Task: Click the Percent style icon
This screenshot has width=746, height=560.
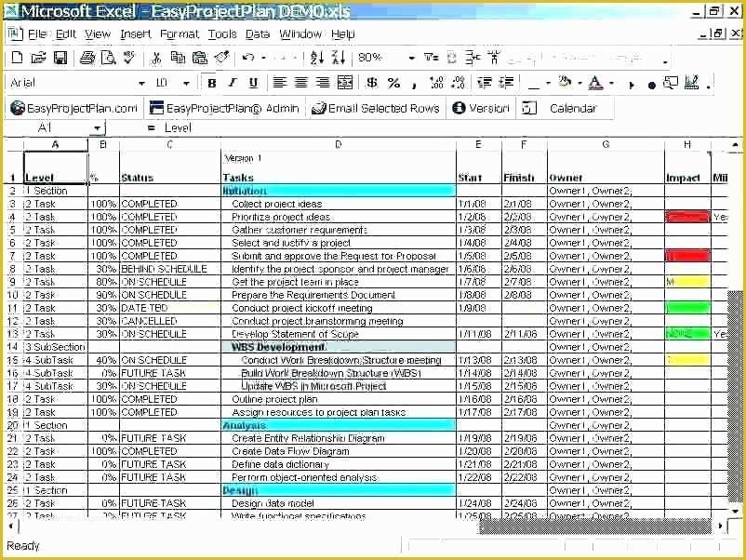Action: (x=393, y=83)
